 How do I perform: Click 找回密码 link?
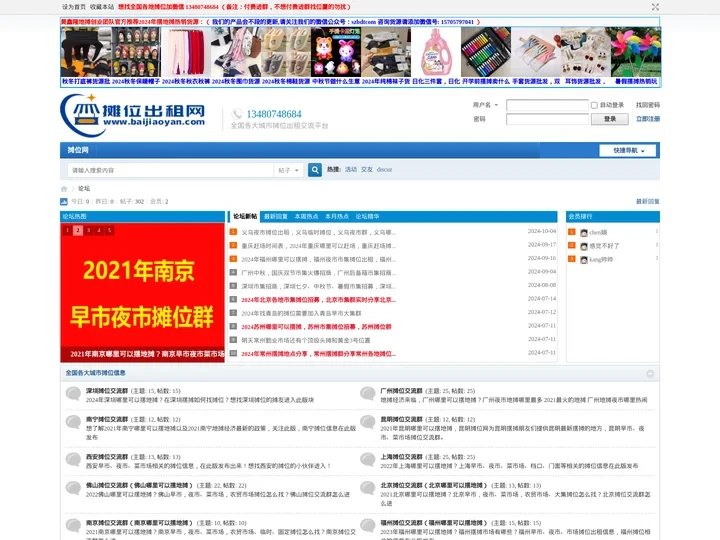click(x=648, y=105)
